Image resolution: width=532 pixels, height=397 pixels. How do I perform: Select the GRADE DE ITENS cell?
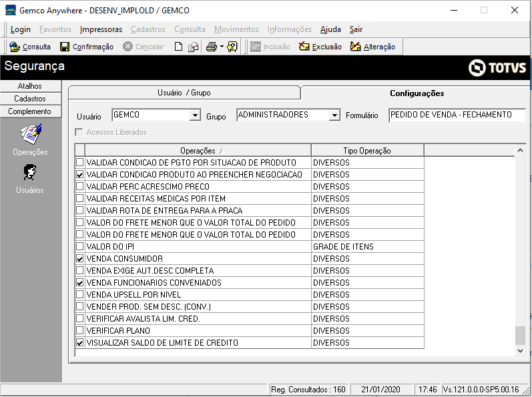367,246
